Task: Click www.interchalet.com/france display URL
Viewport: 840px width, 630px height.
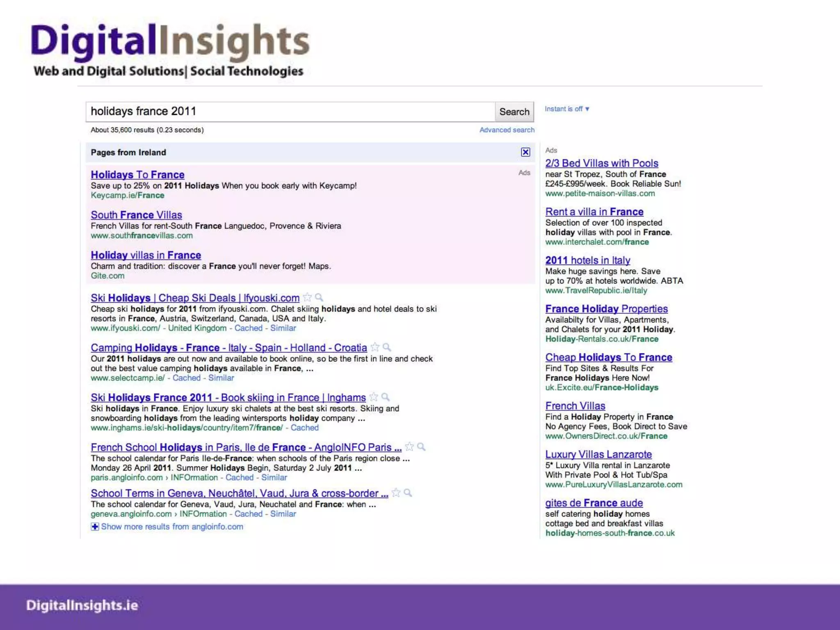Action: click(597, 242)
